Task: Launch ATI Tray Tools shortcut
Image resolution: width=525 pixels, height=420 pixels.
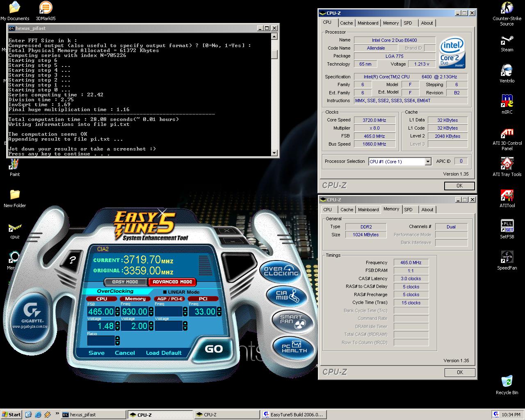Action: pos(507,167)
